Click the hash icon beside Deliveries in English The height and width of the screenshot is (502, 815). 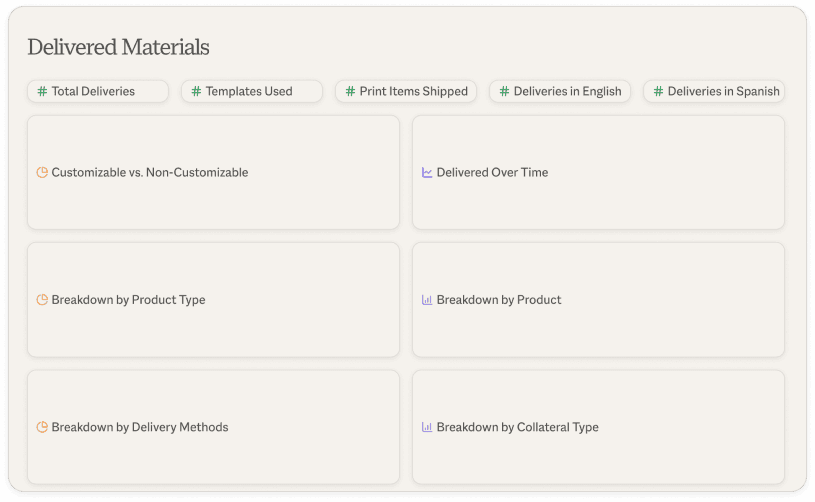504,91
